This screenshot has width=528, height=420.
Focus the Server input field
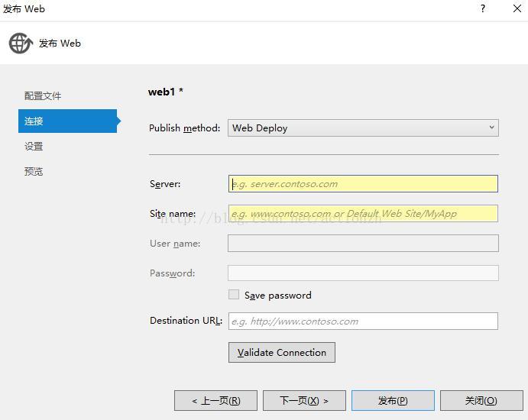click(x=363, y=184)
